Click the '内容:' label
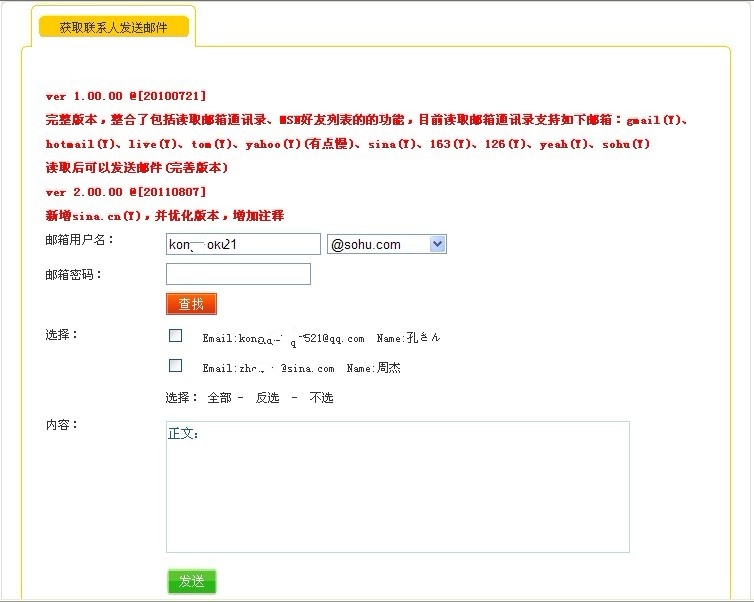 [x=62, y=425]
